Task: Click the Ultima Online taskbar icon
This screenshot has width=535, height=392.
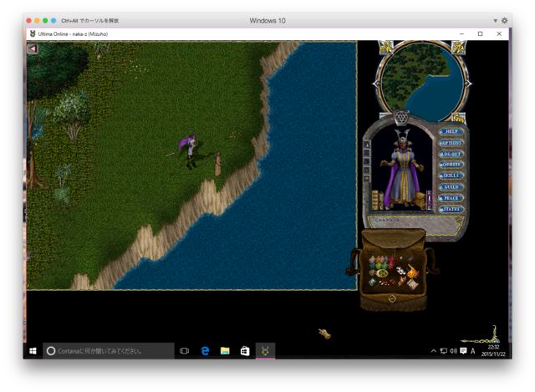Action: coord(266,351)
